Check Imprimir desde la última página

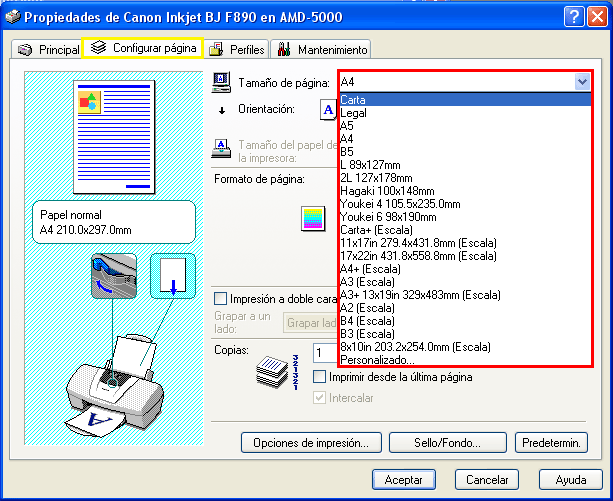click(x=319, y=377)
